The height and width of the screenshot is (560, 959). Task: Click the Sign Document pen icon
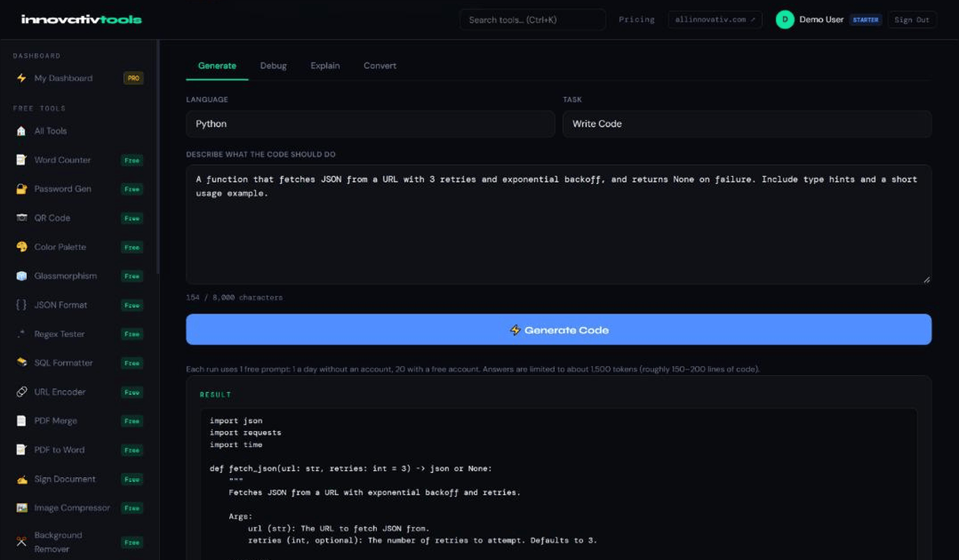pos(21,479)
